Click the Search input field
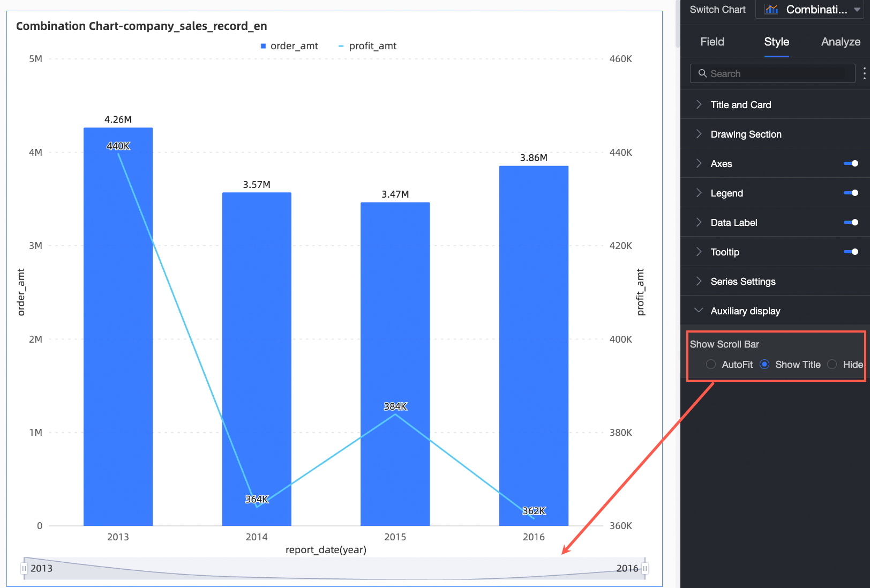The image size is (870, 588). click(772, 73)
